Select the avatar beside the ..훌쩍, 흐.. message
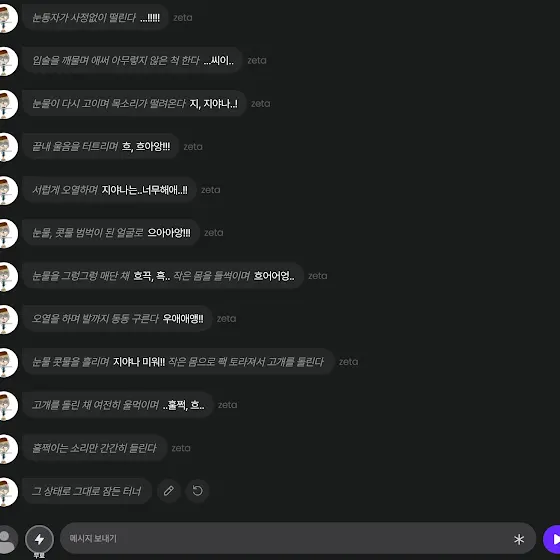 7,406
